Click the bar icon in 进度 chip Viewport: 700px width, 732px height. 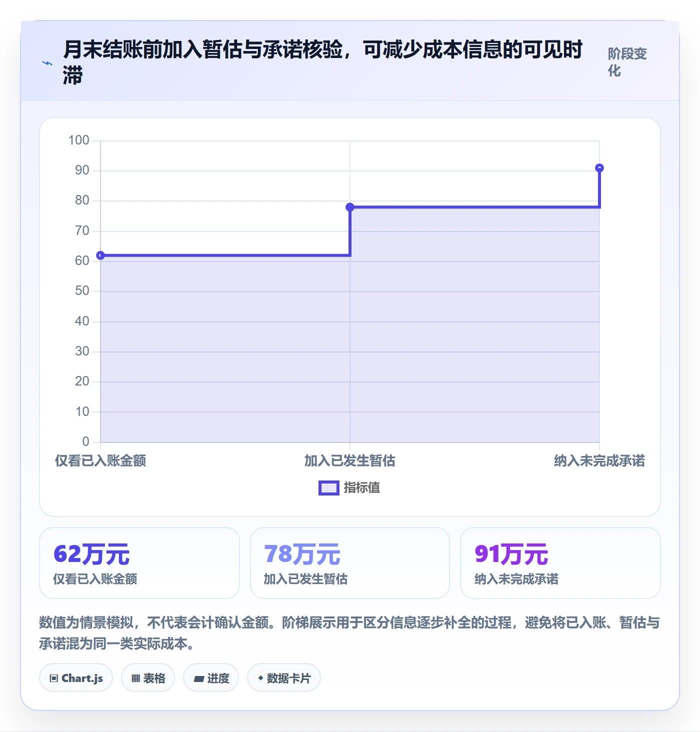[199, 679]
